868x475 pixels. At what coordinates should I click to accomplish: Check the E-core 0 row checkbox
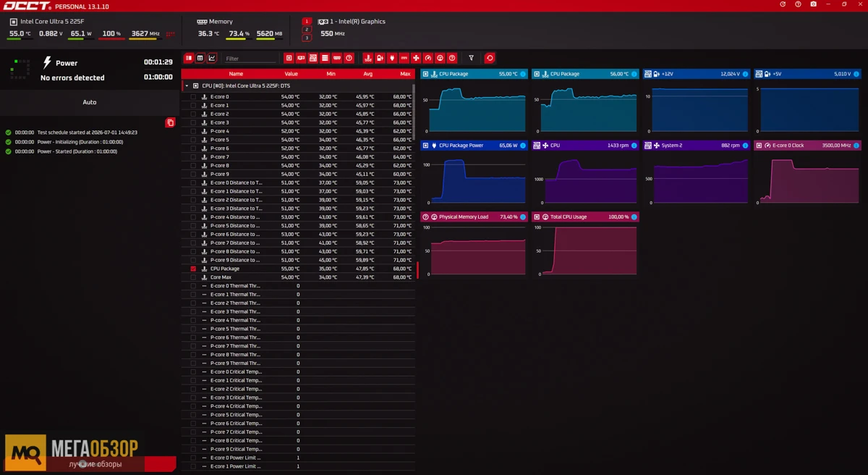(x=193, y=96)
